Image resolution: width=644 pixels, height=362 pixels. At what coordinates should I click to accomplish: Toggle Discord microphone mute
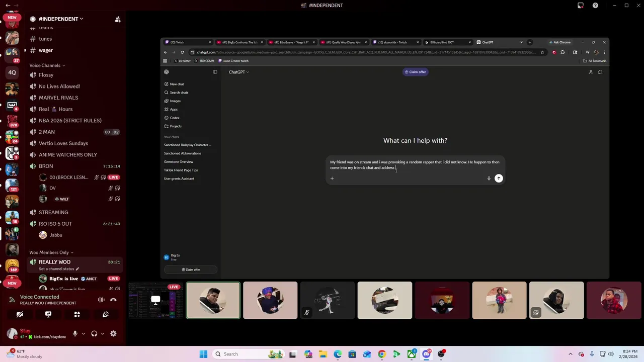pos(75,333)
